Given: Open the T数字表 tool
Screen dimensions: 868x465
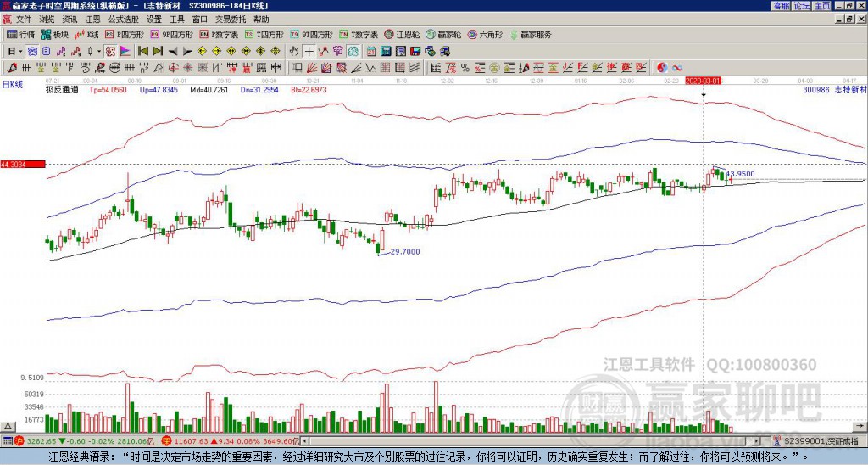Looking at the screenshot, I should (359, 34).
